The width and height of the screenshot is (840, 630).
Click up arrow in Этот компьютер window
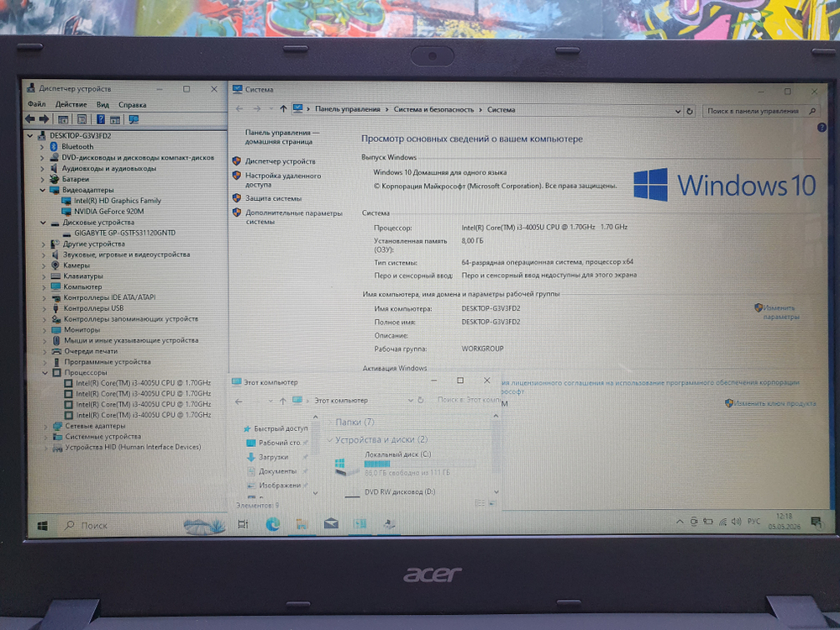point(283,401)
